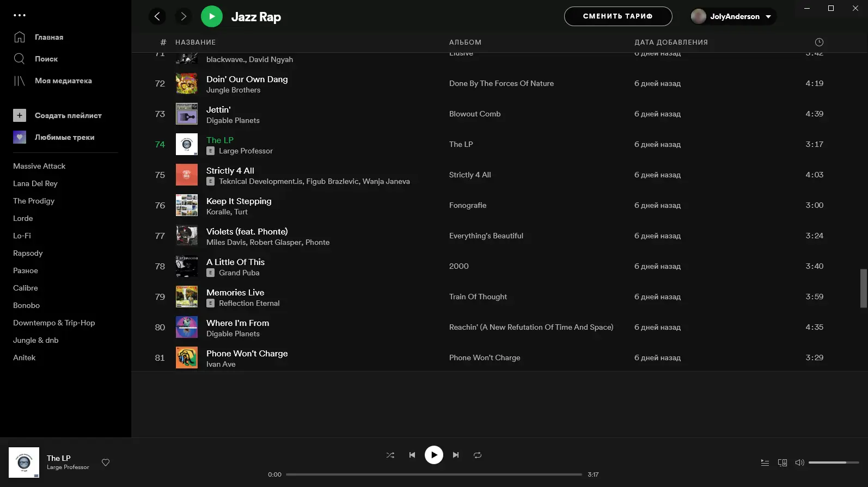The width and height of the screenshot is (868, 487).
Task: Sort by the Альбом column header
Action: click(465, 42)
